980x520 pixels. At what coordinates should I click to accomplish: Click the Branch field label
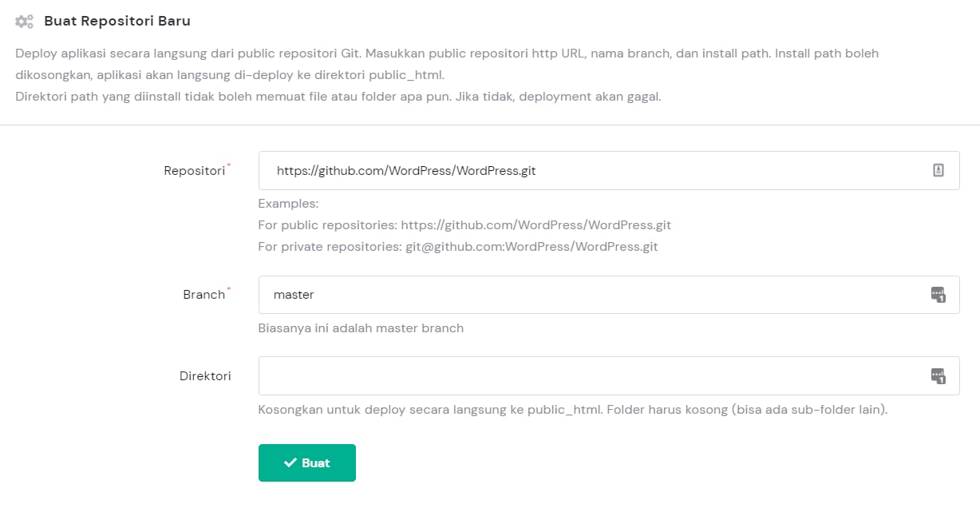click(x=204, y=295)
